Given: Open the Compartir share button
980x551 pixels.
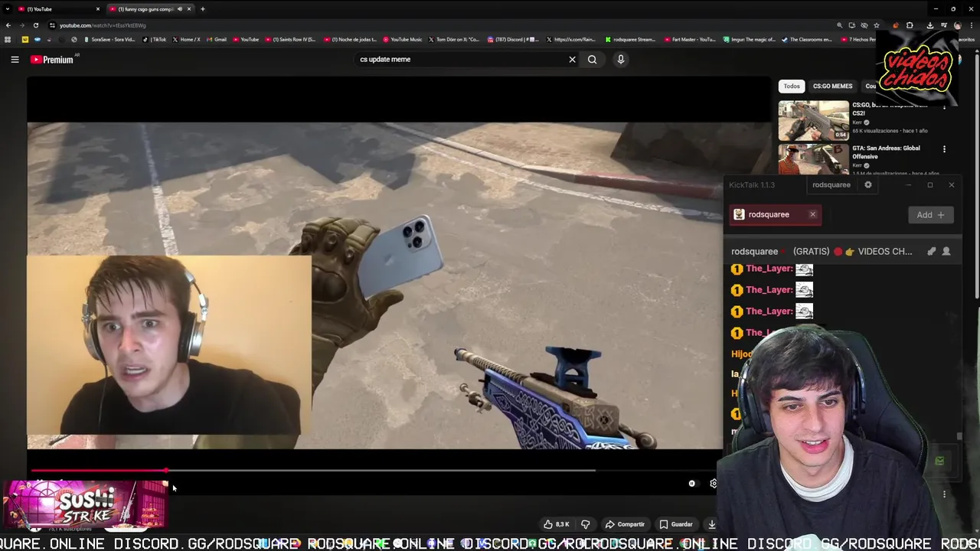Looking at the screenshot, I should coord(625,524).
